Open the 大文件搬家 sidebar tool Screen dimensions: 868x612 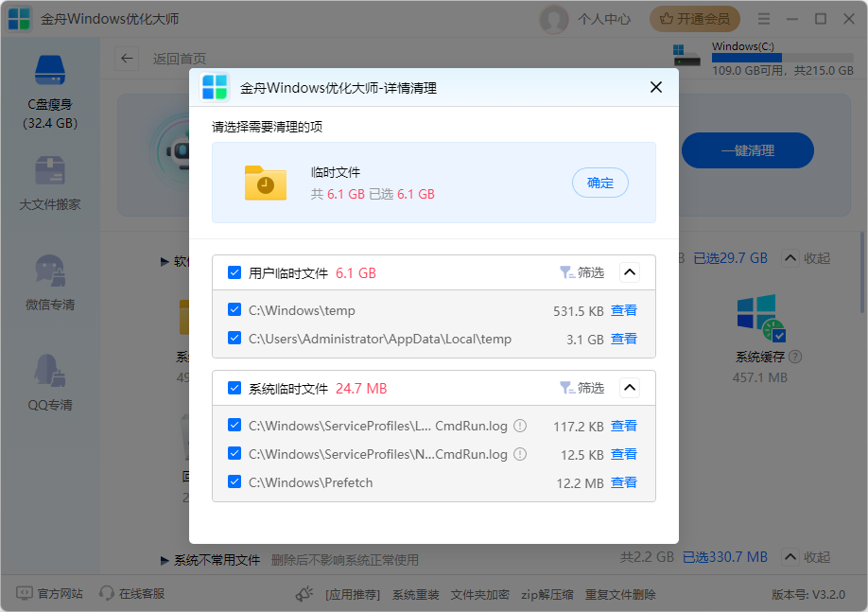coord(50,184)
